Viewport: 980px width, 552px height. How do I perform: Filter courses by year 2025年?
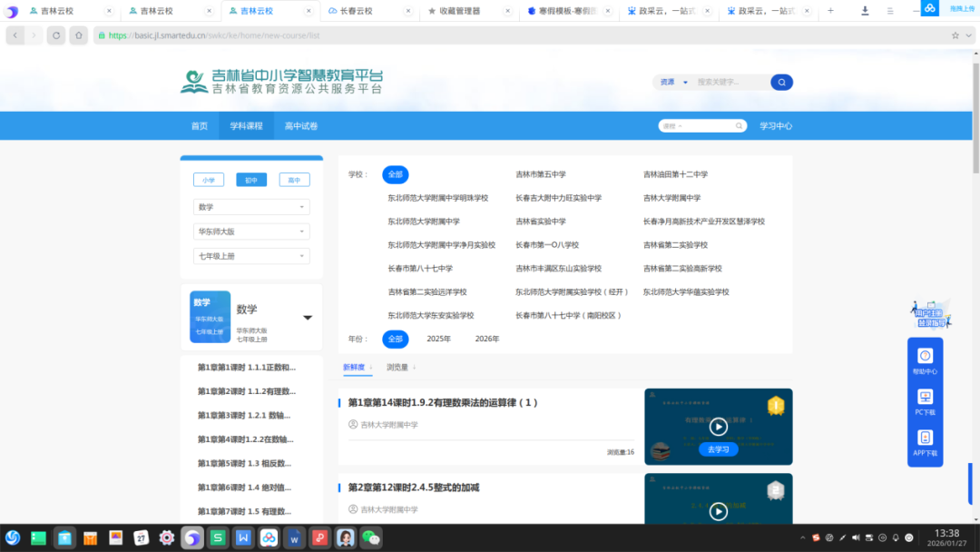pyautogui.click(x=438, y=339)
